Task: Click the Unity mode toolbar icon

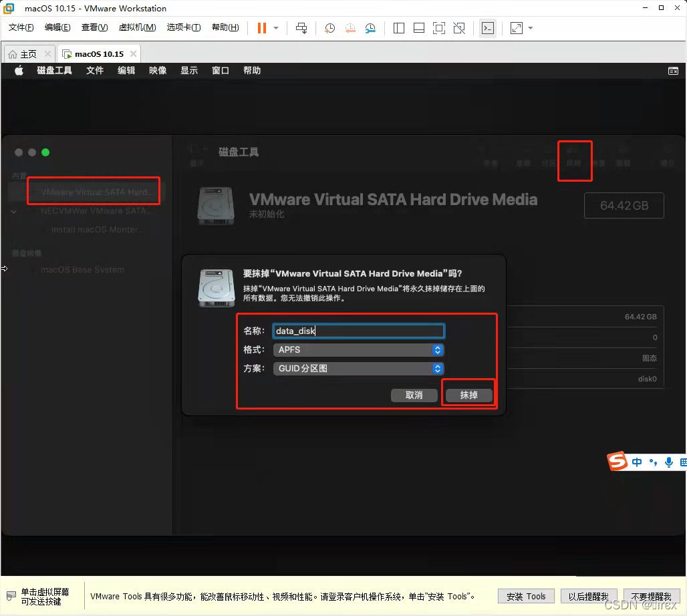Action: 459,28
